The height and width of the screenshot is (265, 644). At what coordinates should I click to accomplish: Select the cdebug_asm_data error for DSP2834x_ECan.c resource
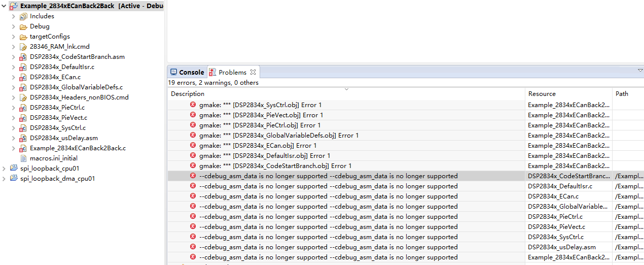click(406, 196)
